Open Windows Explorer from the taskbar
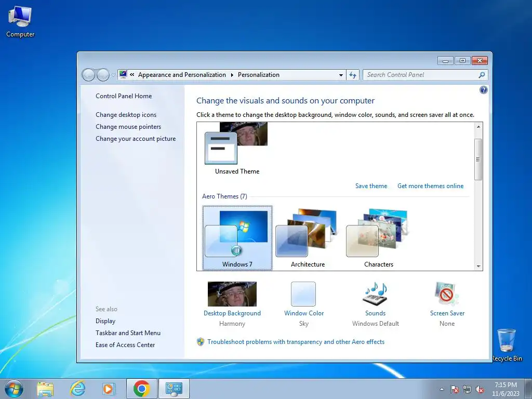 tap(46, 389)
